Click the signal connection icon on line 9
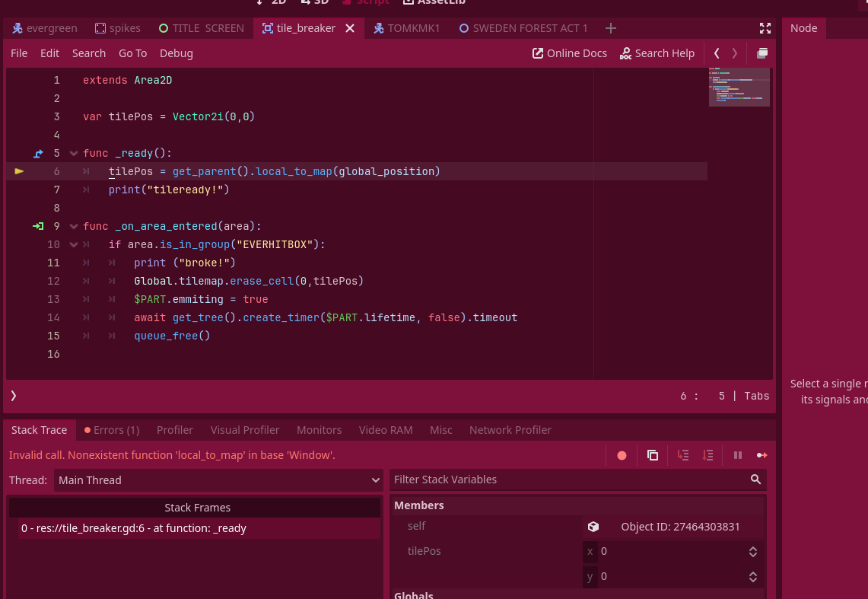This screenshot has width=868, height=599. (x=38, y=226)
